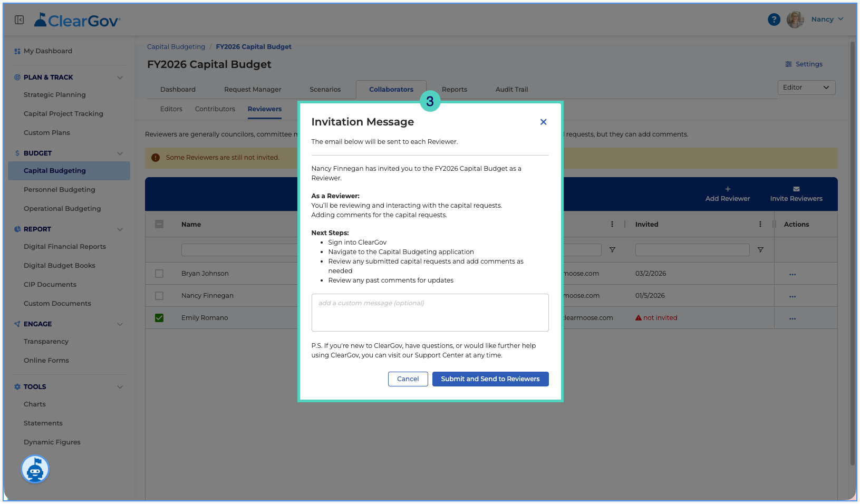This screenshot has width=860, height=504.
Task: Click the not invited warning triangle
Action: click(x=638, y=318)
